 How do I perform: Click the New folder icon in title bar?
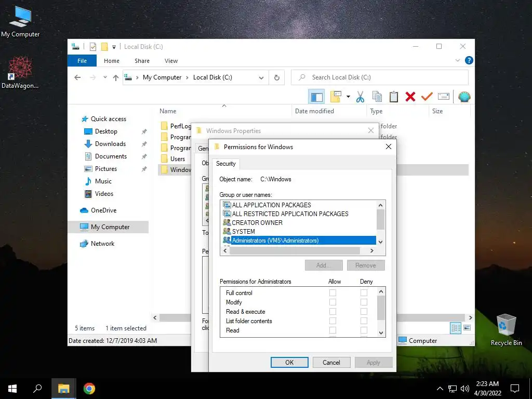point(104,47)
